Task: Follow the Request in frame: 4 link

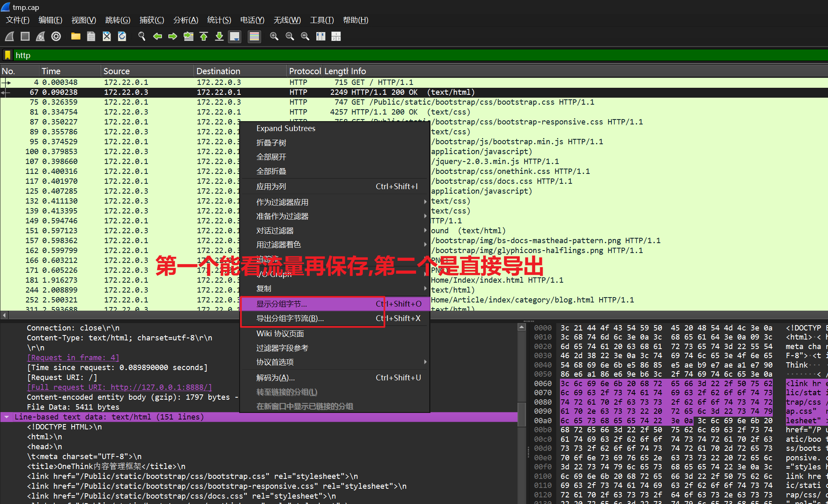Action: [73, 357]
